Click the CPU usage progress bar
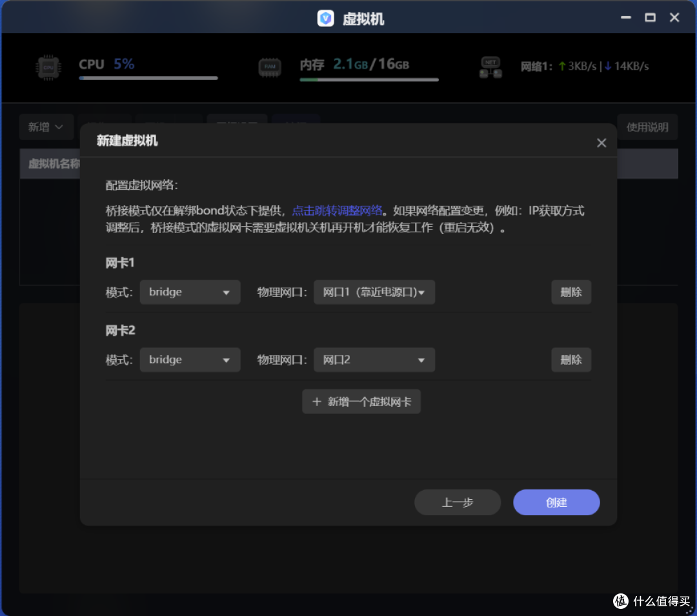This screenshot has width=697, height=616. [x=148, y=78]
